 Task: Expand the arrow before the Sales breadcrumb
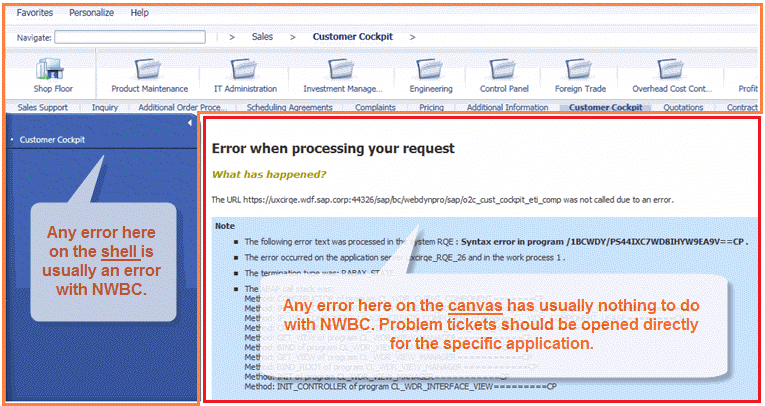pos(232,37)
